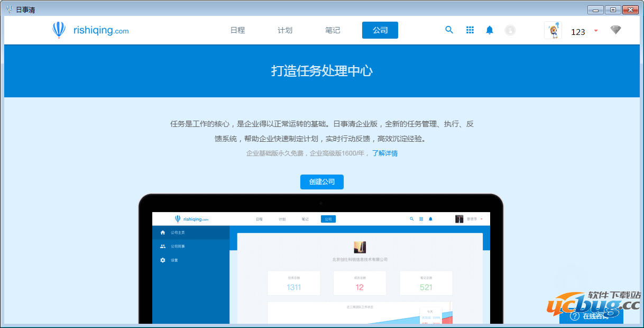The image size is (644, 328).
Task: Click the username 123
Action: pos(578,32)
